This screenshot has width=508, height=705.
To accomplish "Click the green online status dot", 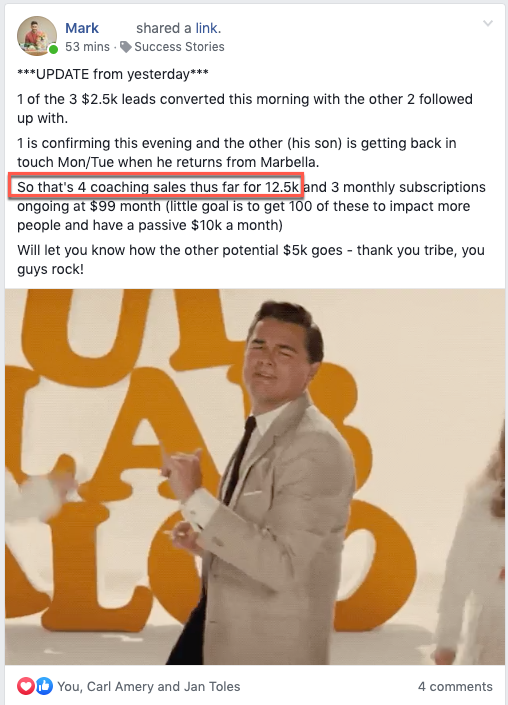I will [53, 49].
